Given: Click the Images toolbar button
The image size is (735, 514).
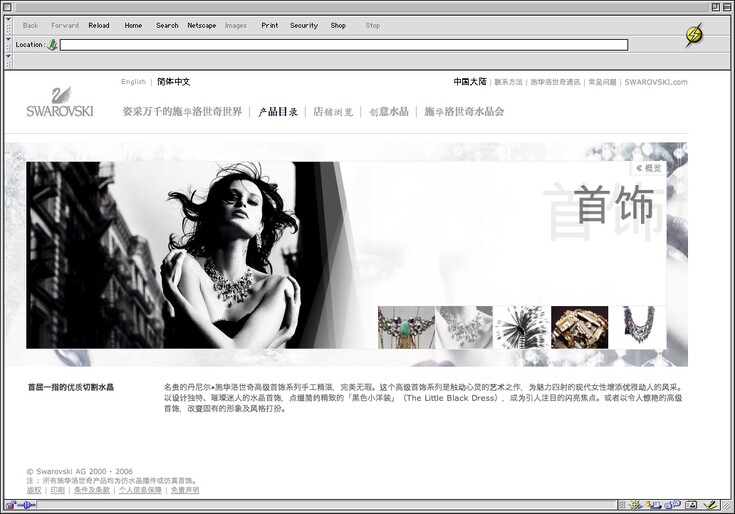Looking at the screenshot, I should 235,25.
